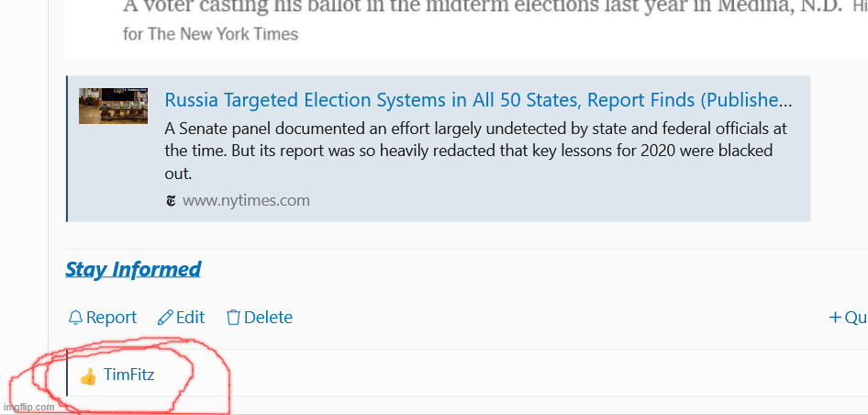Click the New York Times logo icon
Image resolution: width=868 pixels, height=415 pixels.
171,201
